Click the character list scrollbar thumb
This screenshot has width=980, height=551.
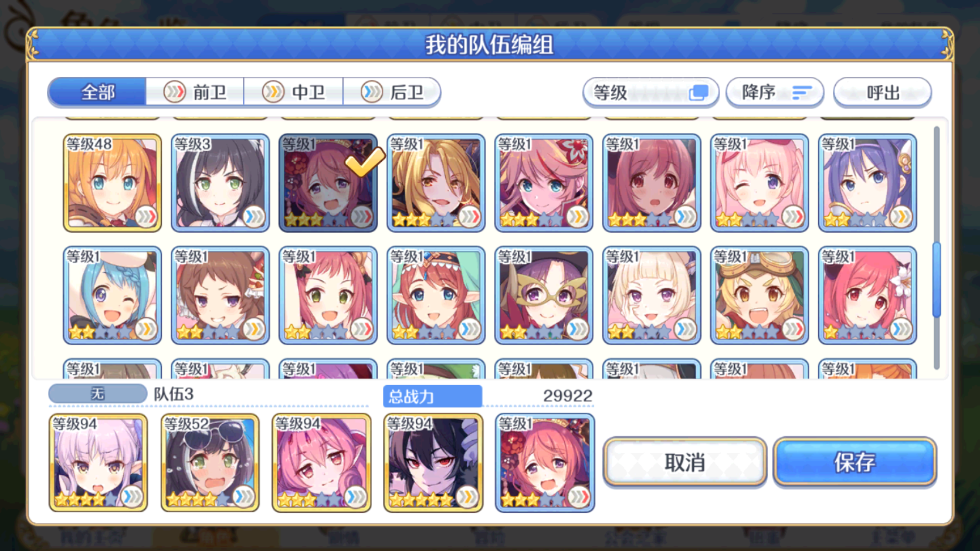937,280
